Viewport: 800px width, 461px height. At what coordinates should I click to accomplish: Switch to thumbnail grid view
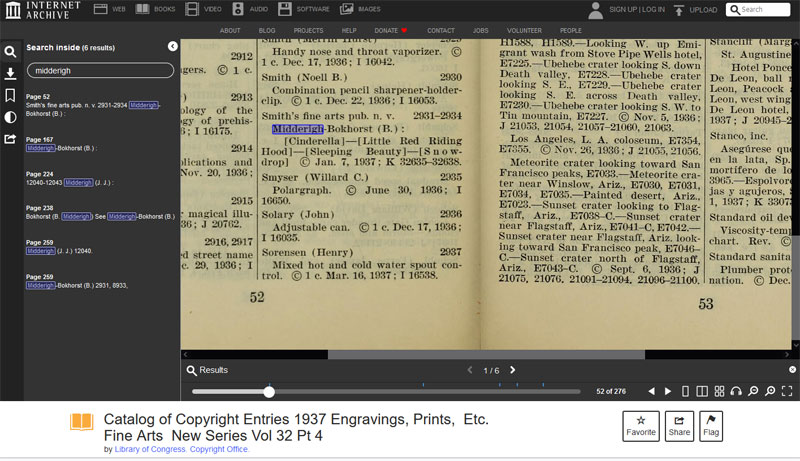tap(719, 391)
